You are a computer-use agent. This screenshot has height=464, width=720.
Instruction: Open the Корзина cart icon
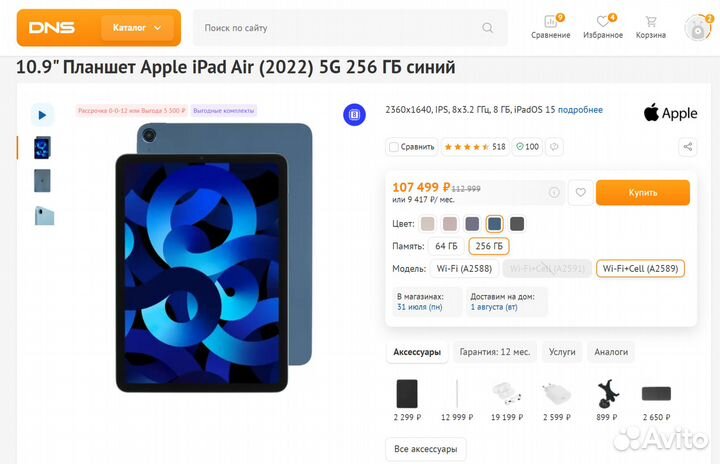point(651,21)
